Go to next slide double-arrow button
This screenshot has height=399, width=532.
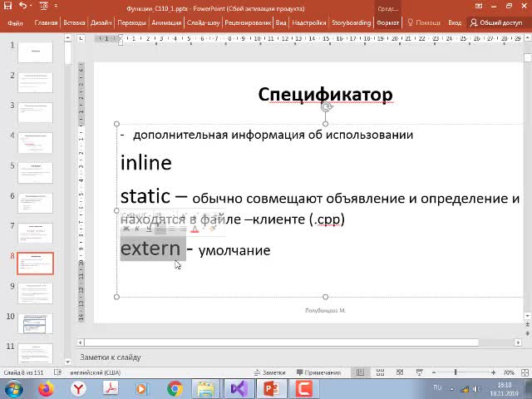[527, 333]
